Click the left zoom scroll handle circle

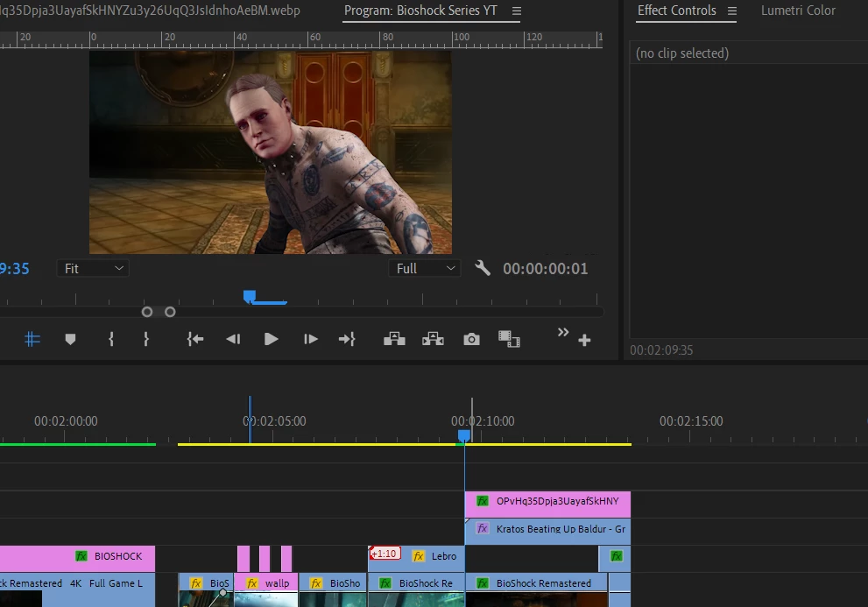click(x=146, y=313)
